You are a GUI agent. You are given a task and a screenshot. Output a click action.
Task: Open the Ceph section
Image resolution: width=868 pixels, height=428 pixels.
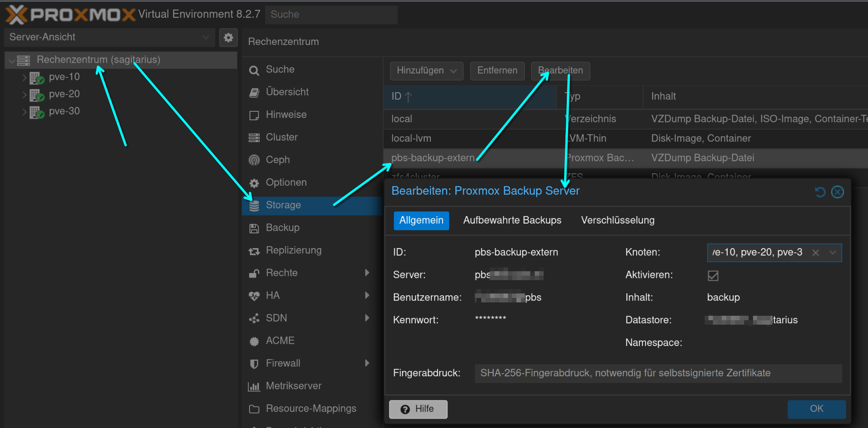278,160
